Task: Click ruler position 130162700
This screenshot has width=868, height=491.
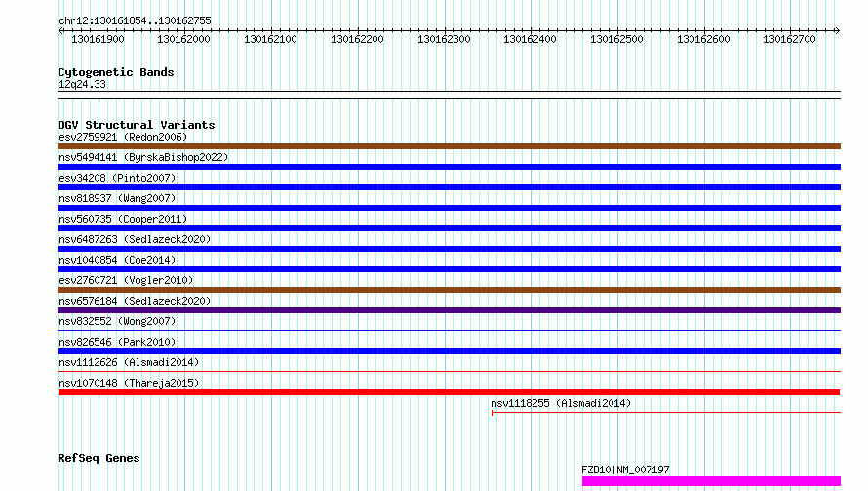Action: [x=789, y=39]
